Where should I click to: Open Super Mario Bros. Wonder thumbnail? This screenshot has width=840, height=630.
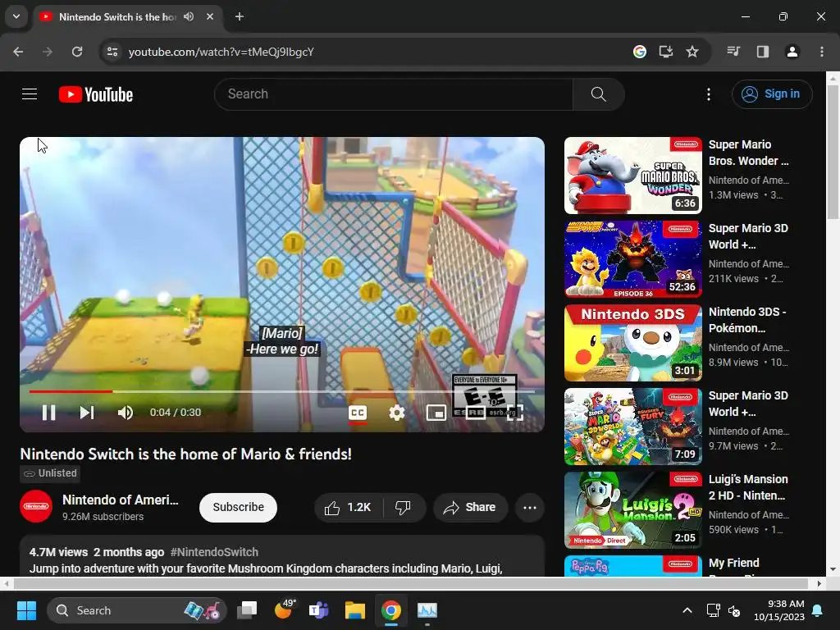pyautogui.click(x=633, y=176)
